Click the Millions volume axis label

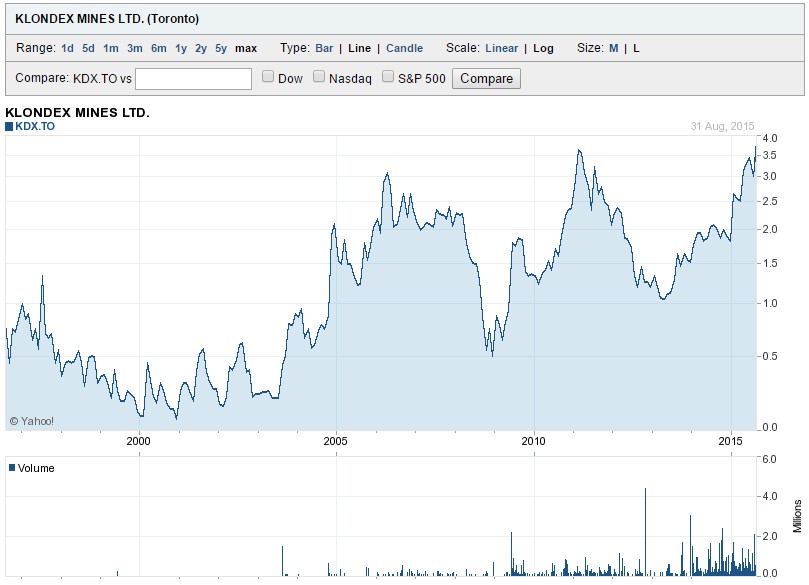click(798, 516)
